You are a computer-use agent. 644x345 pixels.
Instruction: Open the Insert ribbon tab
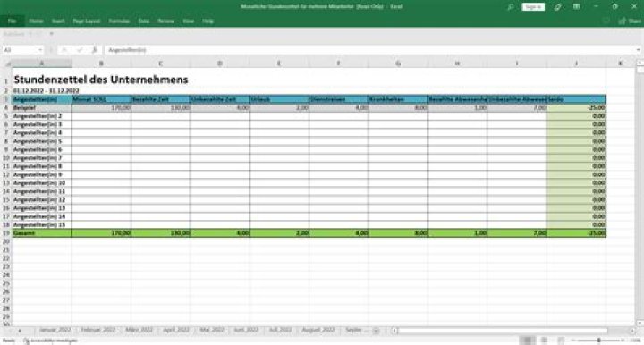click(x=58, y=21)
